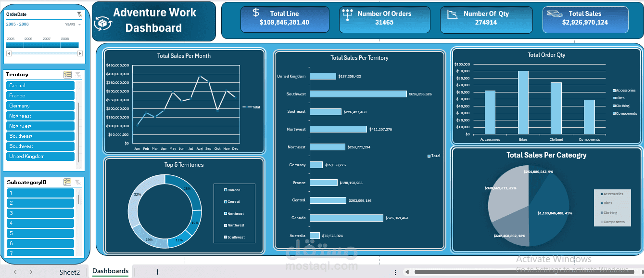Filter Territory slicer by Central
Screen dimensions: 644x278
click(40, 85)
